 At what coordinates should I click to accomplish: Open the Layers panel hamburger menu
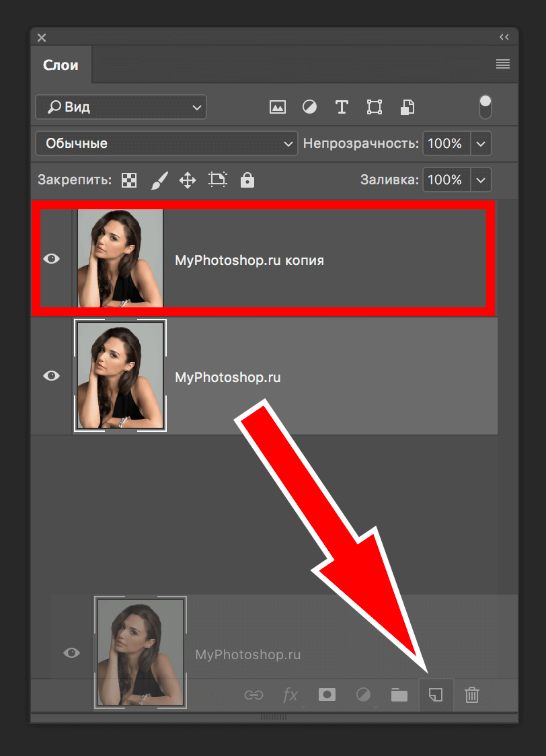[x=502, y=65]
